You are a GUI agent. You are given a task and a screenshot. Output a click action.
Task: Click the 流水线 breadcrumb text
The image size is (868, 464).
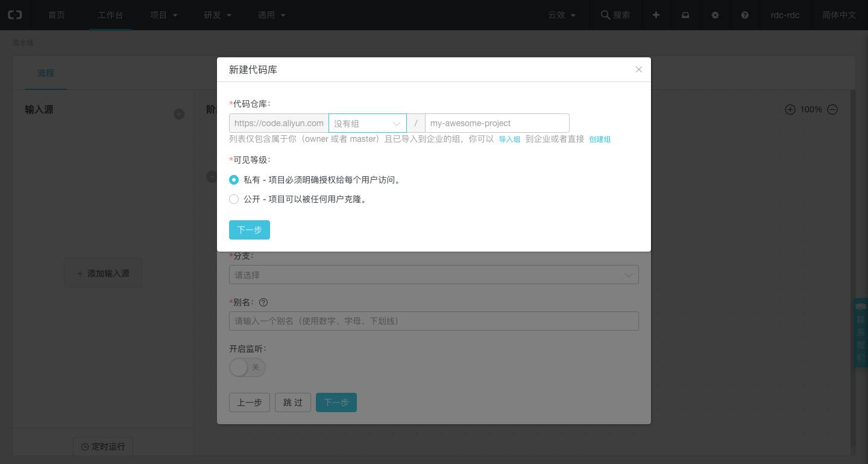[23, 43]
